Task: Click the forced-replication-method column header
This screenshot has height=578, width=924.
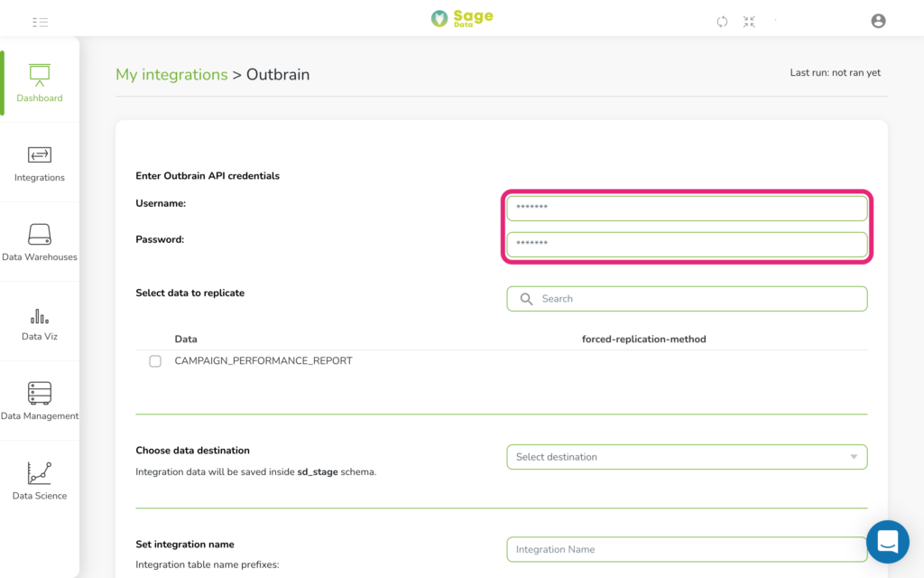Action: tap(643, 340)
